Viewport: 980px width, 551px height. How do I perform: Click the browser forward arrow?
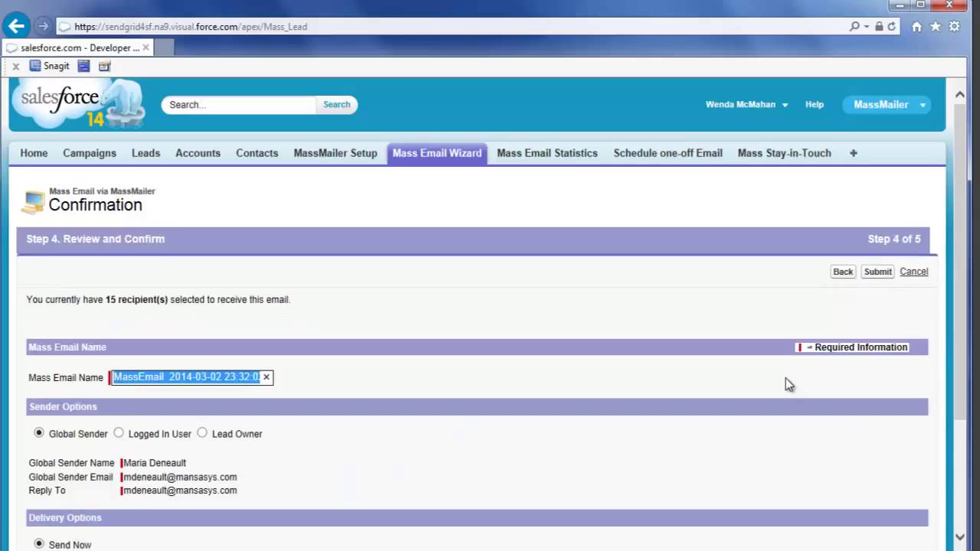pyautogui.click(x=43, y=26)
